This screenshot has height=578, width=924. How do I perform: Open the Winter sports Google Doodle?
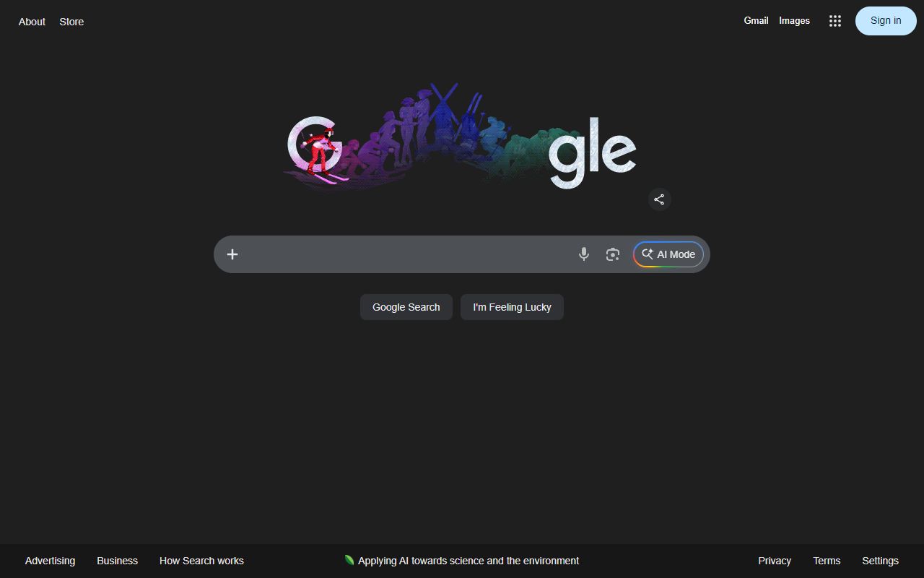pyautogui.click(x=461, y=137)
